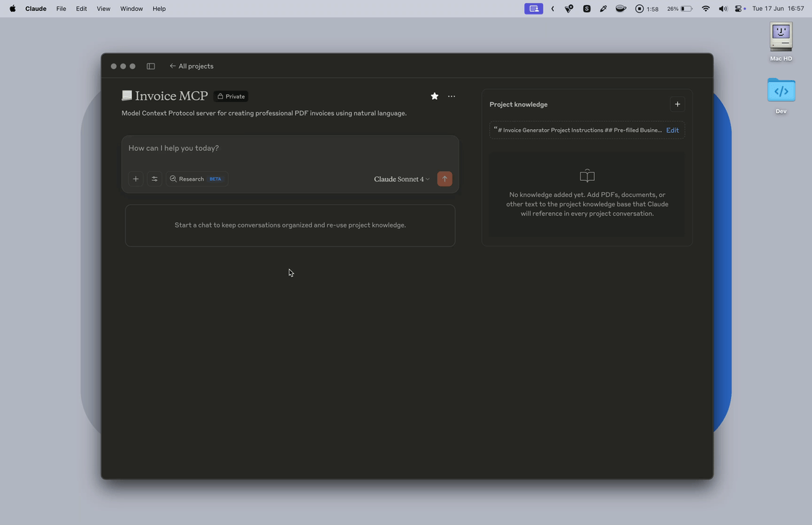Open the attachments menu with the plus icon
The width and height of the screenshot is (812, 525).
136,179
